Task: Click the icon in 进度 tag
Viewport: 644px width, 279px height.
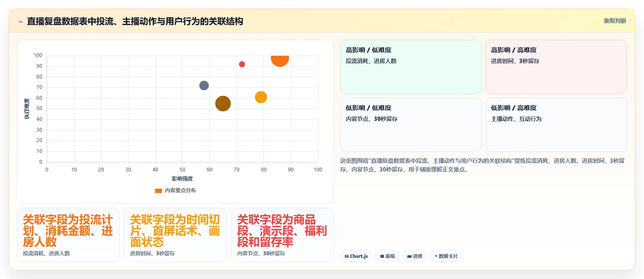Action: point(409,257)
